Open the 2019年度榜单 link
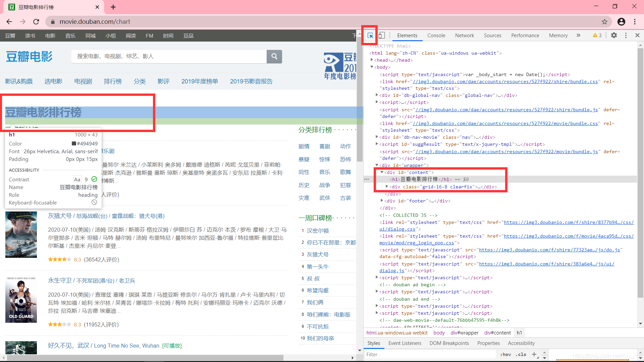This screenshot has width=644, height=362. click(x=200, y=81)
